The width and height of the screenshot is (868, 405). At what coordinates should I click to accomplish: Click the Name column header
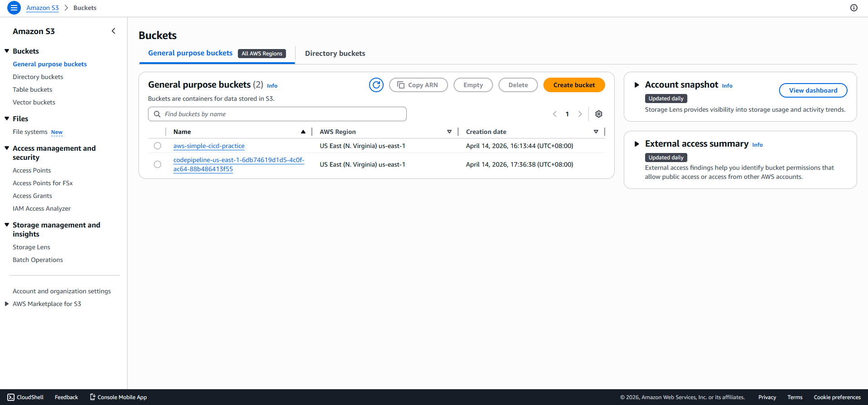182,132
